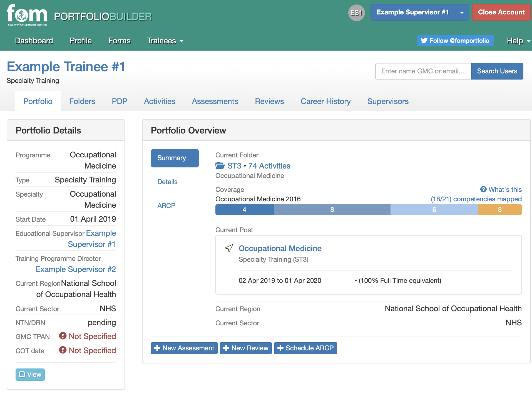Open the PDP tab

click(120, 101)
